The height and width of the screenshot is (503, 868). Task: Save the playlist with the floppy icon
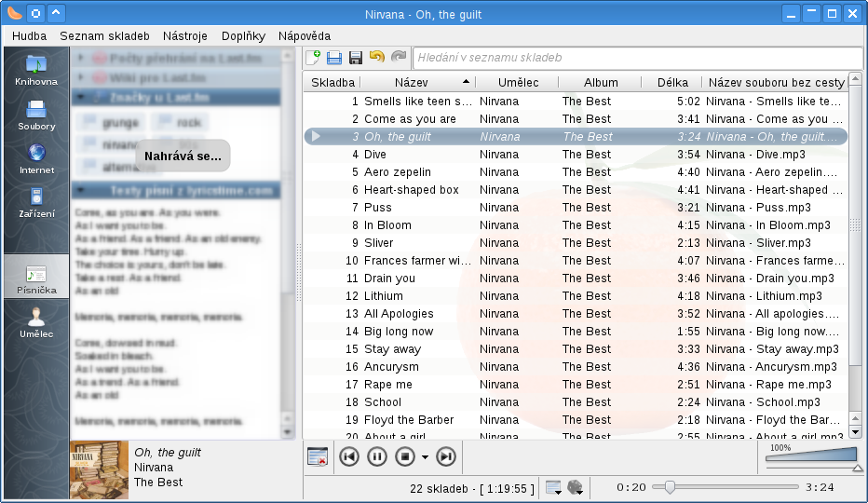coord(356,58)
